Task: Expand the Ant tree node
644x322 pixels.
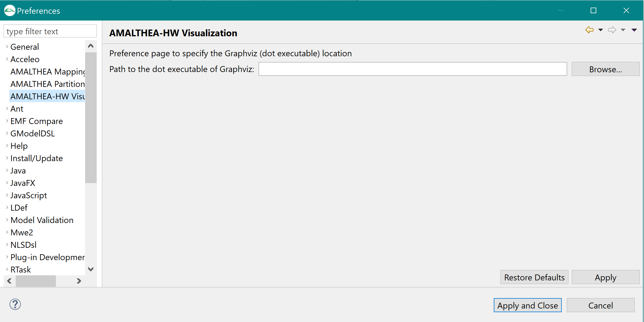Action: 7,109
